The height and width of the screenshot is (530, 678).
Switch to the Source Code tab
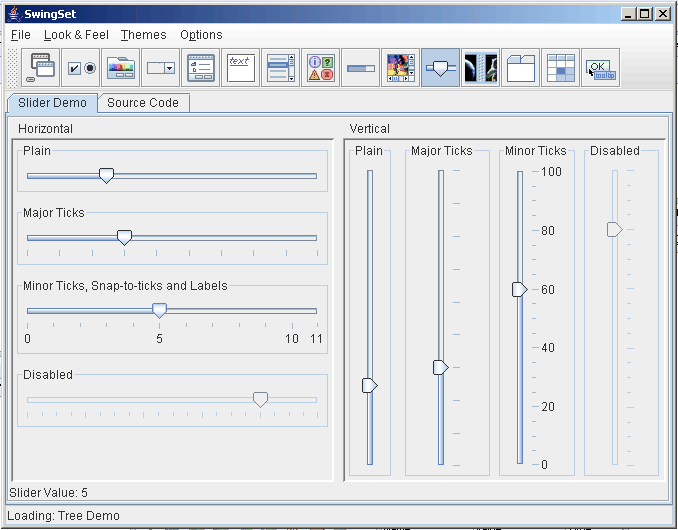(x=143, y=103)
